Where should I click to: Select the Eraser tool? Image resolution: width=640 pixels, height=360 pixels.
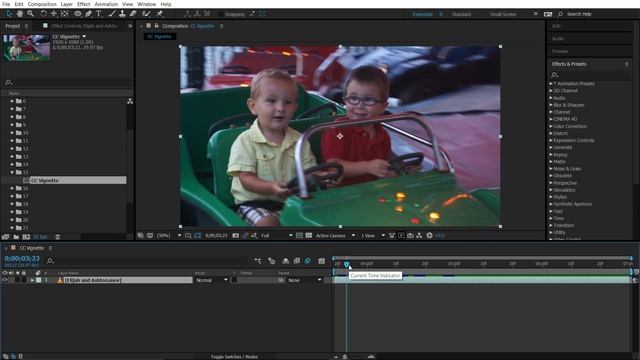(x=133, y=14)
